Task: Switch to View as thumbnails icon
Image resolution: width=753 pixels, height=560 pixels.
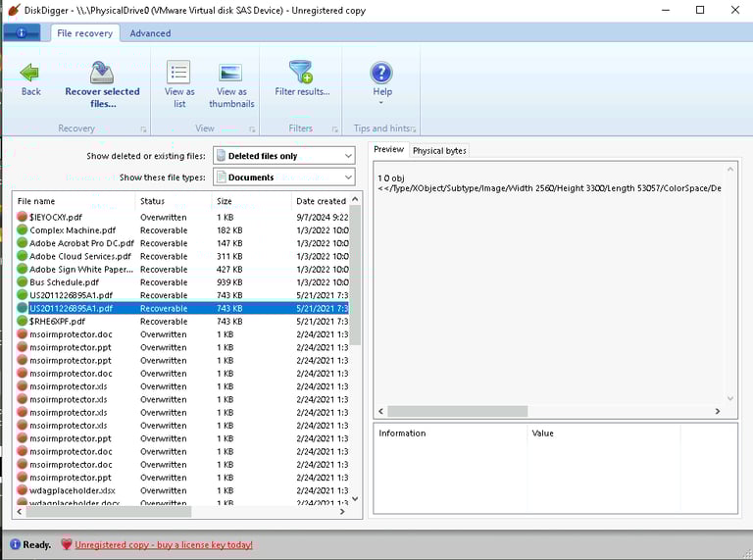Action: pyautogui.click(x=230, y=73)
